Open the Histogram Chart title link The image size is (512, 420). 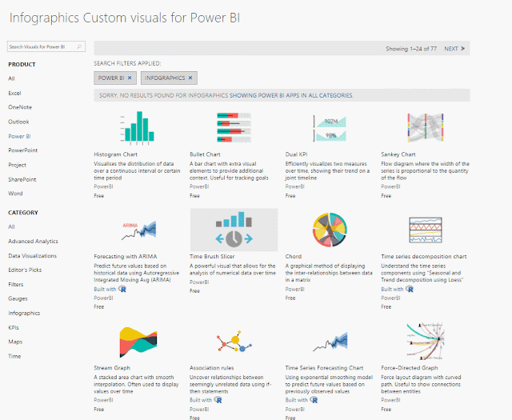(115, 154)
